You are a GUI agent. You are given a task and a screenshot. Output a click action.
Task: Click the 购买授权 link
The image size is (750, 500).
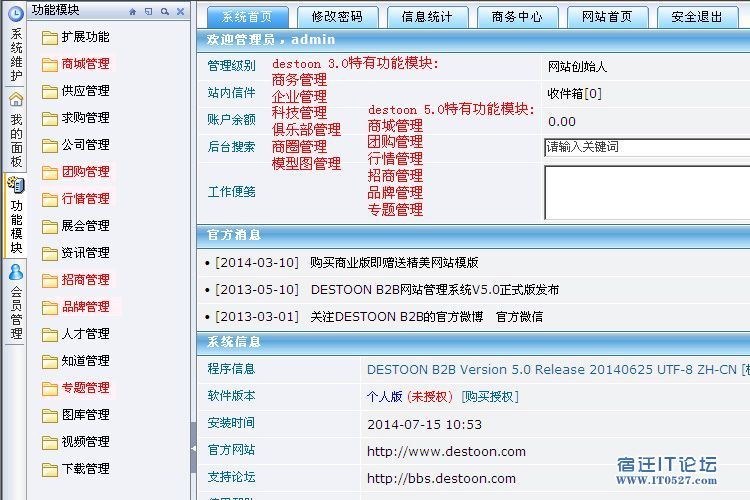coord(490,397)
